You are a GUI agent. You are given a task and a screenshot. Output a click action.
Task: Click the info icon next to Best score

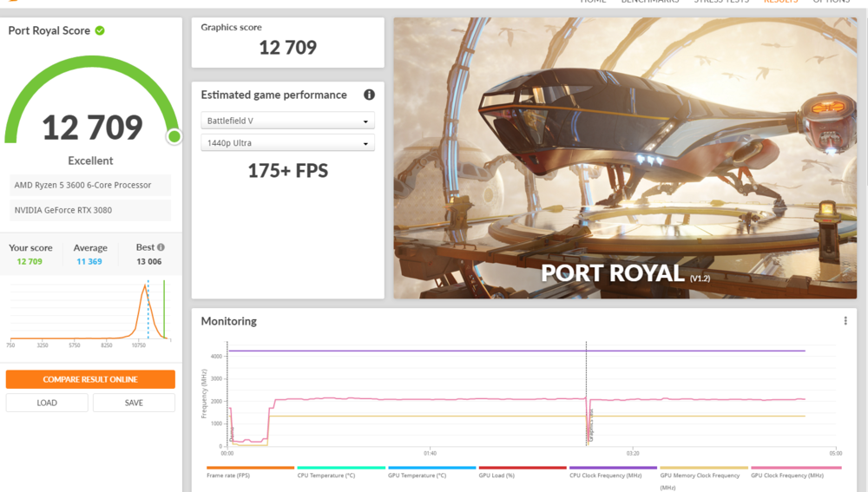[161, 247]
